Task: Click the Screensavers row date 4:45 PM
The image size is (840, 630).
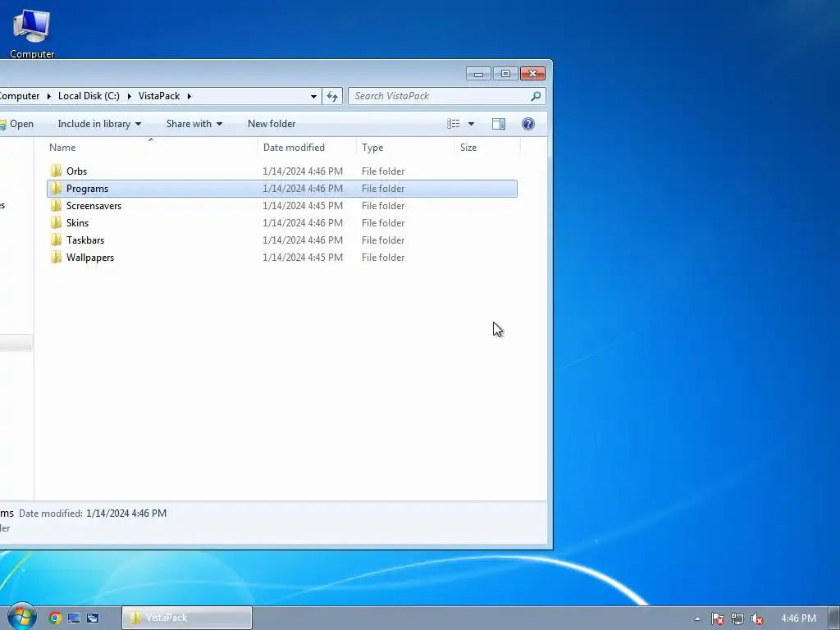Action: pyautogui.click(x=303, y=206)
